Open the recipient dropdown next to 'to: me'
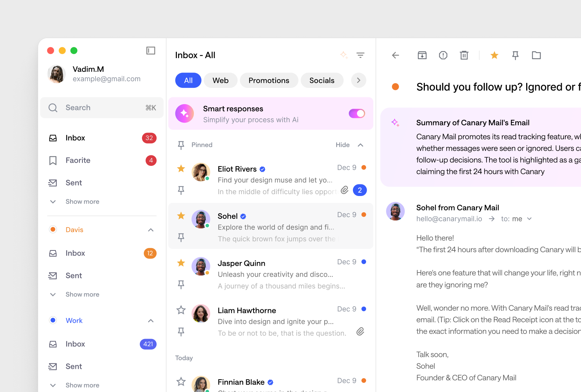This screenshot has width=581, height=392. tap(529, 219)
